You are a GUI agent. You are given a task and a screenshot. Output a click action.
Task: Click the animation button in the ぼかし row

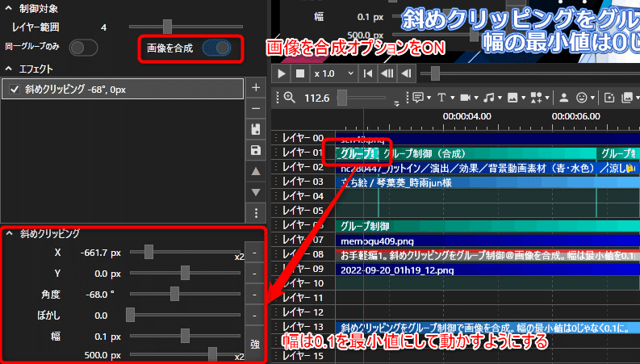point(254,316)
